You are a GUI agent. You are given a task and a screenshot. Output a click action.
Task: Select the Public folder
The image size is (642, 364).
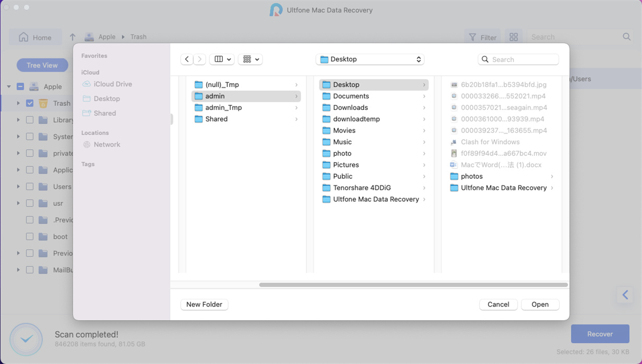pyautogui.click(x=374, y=176)
